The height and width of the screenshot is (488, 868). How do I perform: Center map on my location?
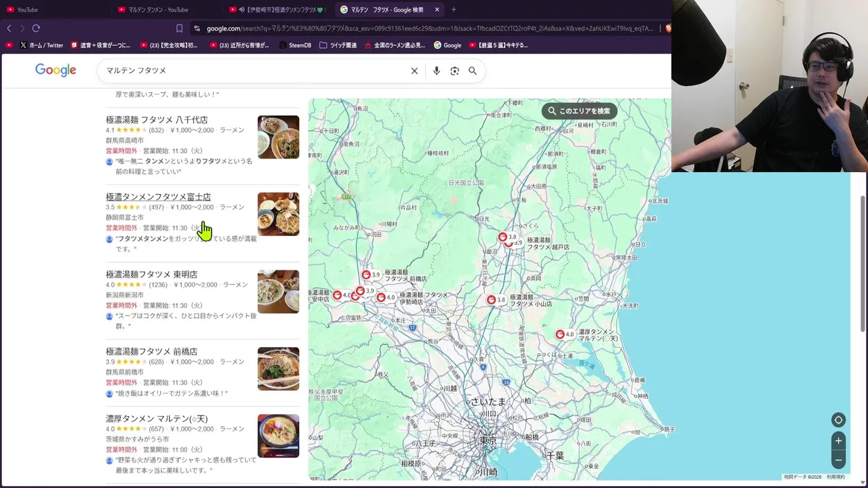click(x=838, y=420)
